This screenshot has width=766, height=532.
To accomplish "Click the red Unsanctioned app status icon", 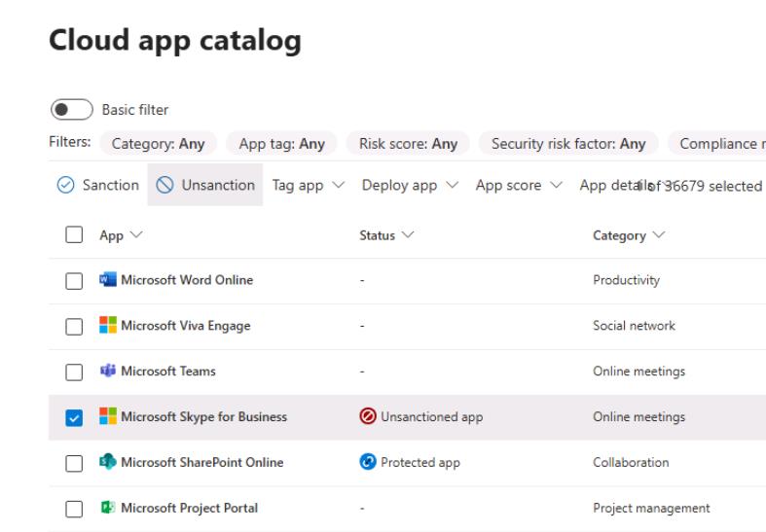I will (x=367, y=417).
